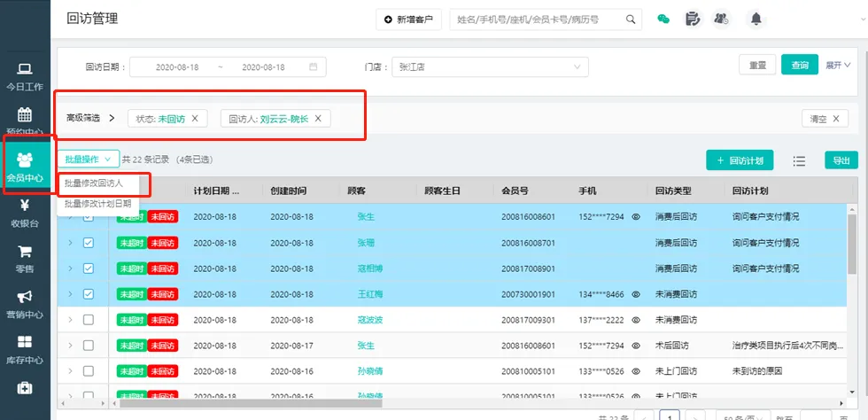Open the WeChat icon in top bar
This screenshot has height=420, width=868.
point(663,19)
